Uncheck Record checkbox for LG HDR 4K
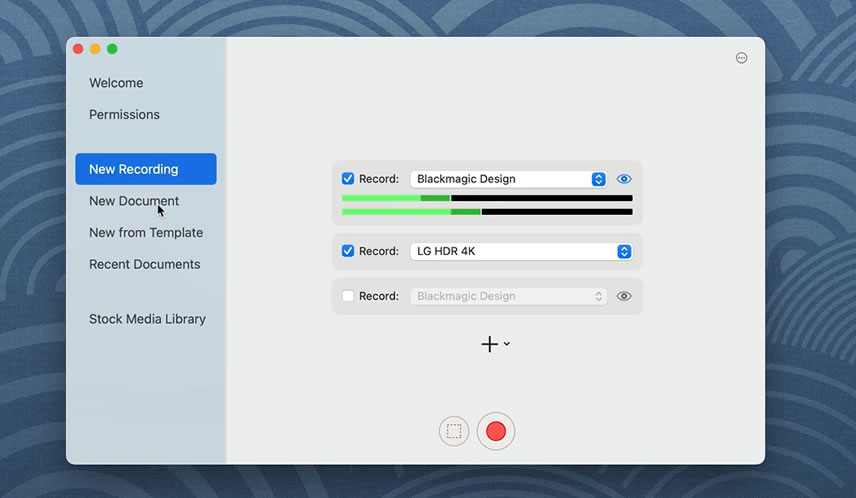Screen dimensions: 856x498 coord(348,251)
